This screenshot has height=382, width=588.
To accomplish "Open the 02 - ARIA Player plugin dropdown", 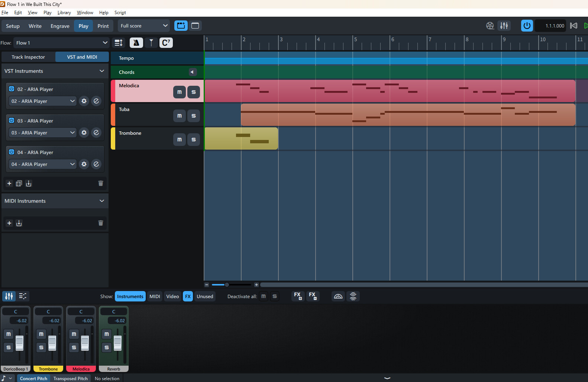I will click(43, 101).
